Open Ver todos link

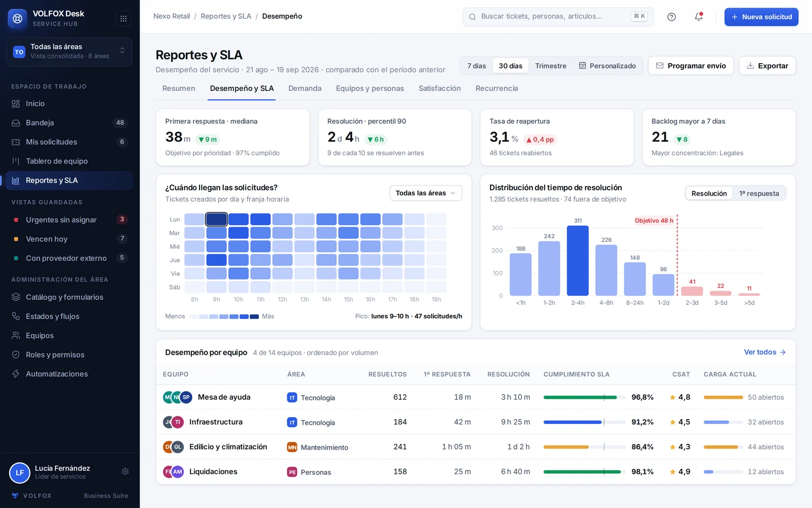tap(765, 352)
